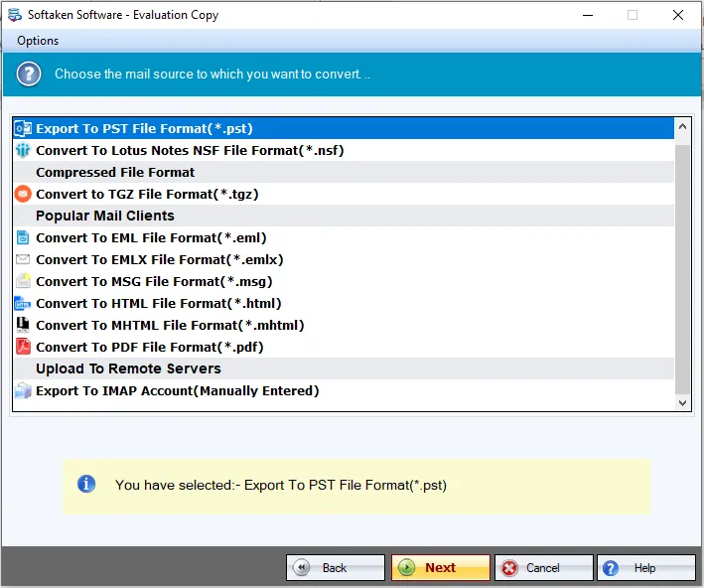The width and height of the screenshot is (704, 588).
Task: Click the Upload To Remote Servers heading
Action: [344, 368]
